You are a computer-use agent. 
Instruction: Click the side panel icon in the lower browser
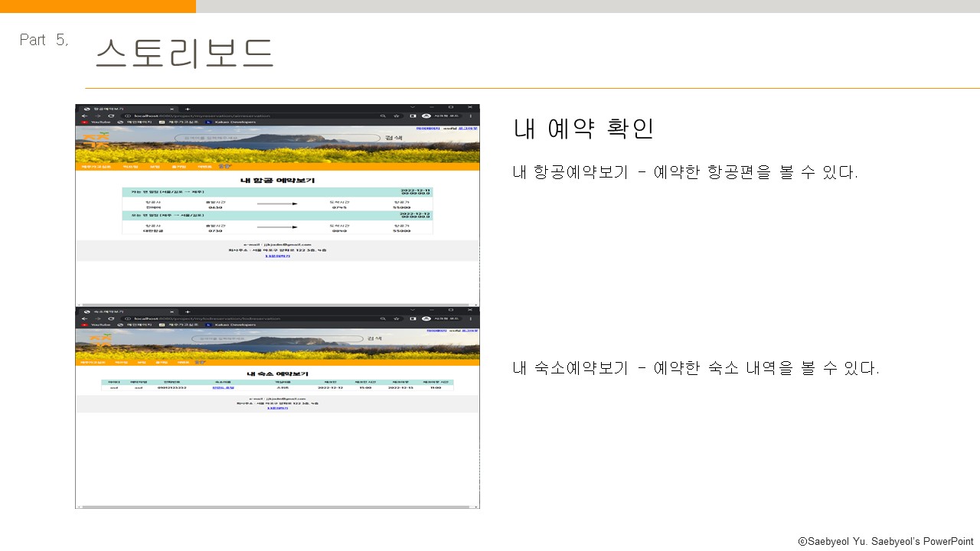coord(413,318)
